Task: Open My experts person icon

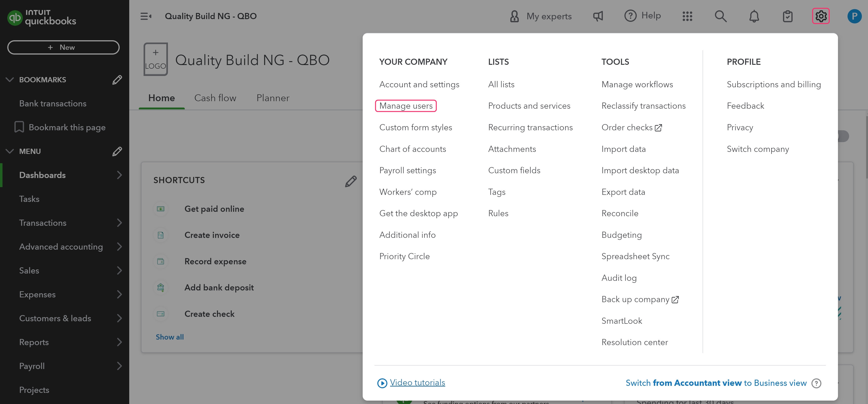Action: click(x=514, y=16)
